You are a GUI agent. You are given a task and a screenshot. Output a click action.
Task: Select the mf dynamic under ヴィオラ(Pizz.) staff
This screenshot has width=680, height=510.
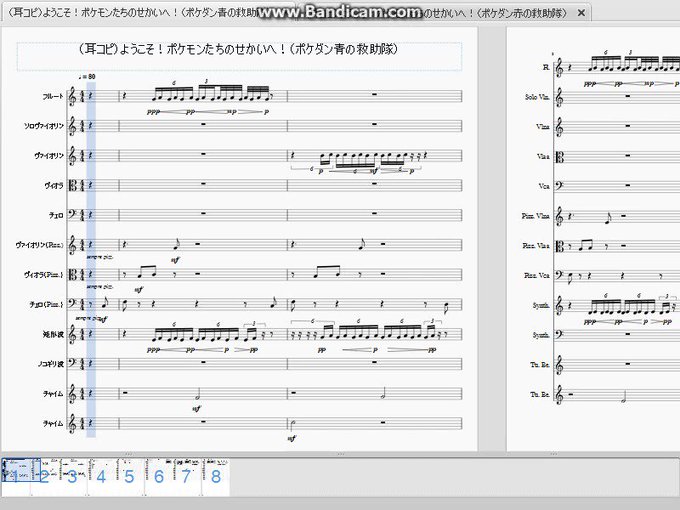139,290
